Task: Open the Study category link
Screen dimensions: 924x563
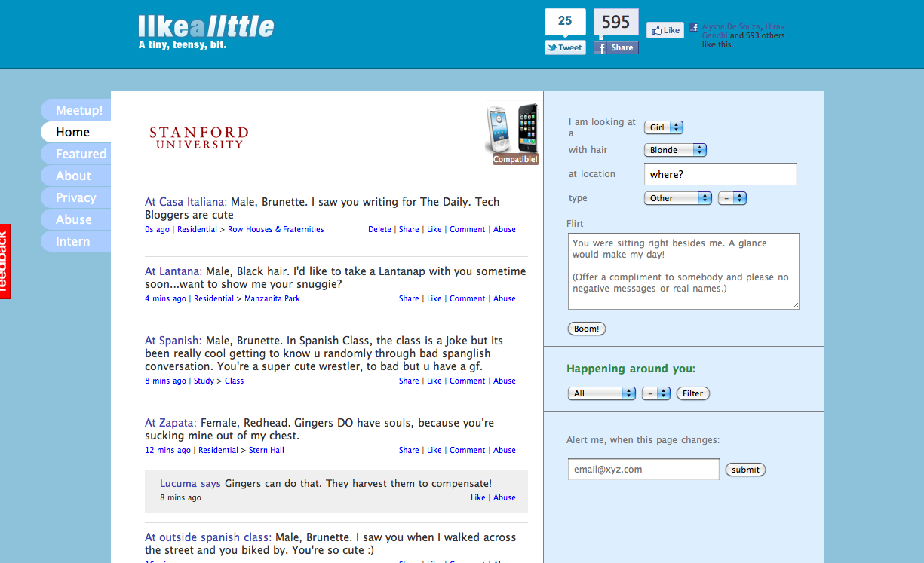Action: pyautogui.click(x=204, y=381)
